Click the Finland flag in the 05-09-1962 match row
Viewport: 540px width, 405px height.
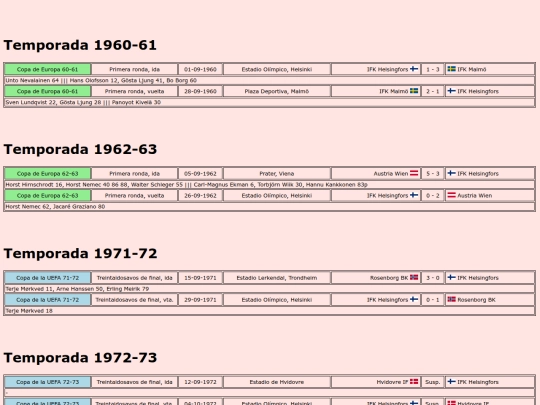451,173
